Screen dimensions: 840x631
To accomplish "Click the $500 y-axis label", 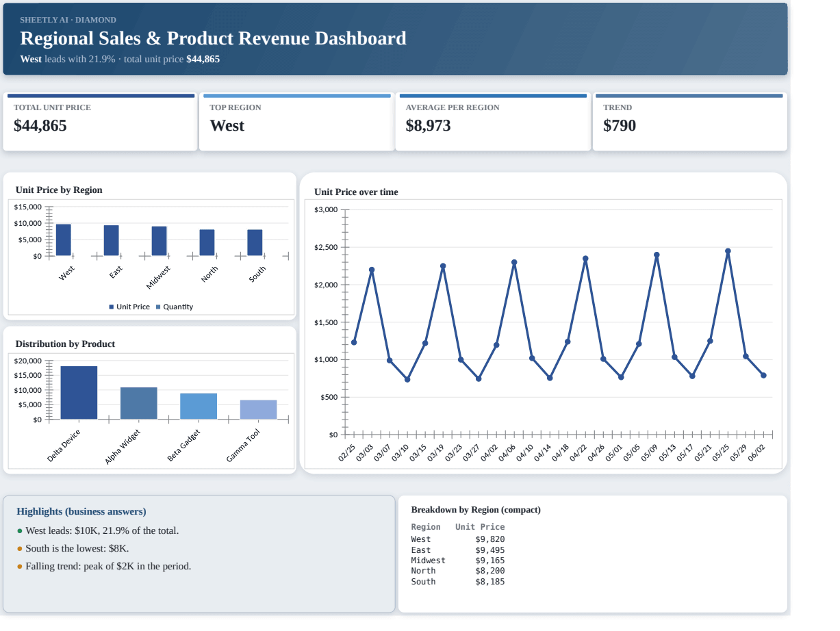I will coord(329,398).
